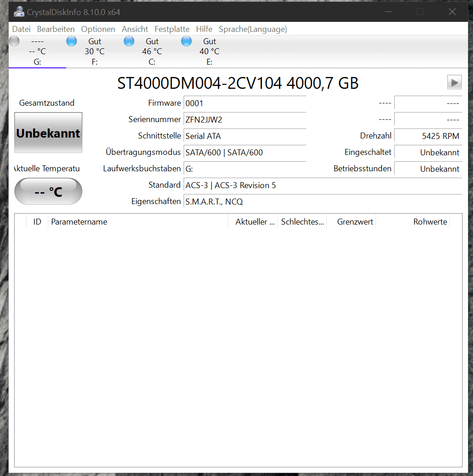Click the Aktuelle Temperatur label
The width and height of the screenshot is (473, 476).
pos(47,169)
